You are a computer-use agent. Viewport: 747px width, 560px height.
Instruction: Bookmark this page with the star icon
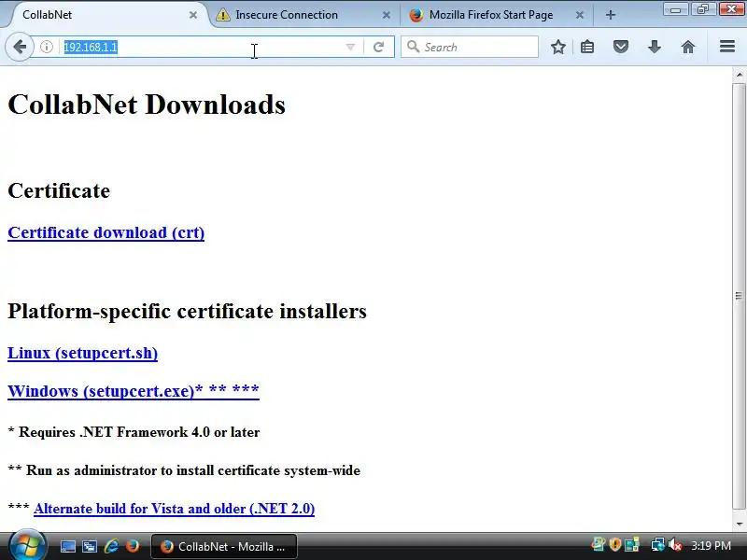click(x=558, y=47)
